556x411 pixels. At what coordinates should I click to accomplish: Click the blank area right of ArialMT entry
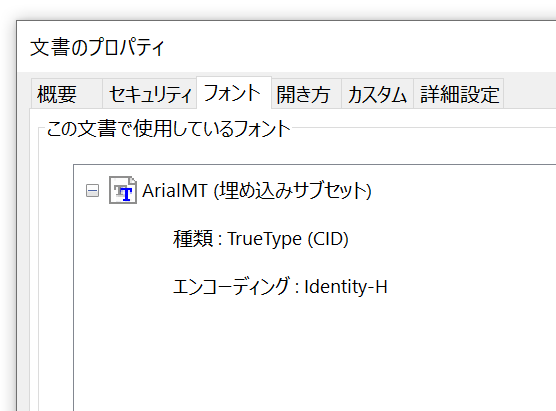(461, 190)
